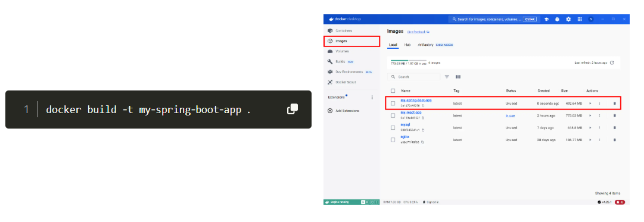644x222 pixels.
Task: Sort images by Created column
Action: coord(543,90)
